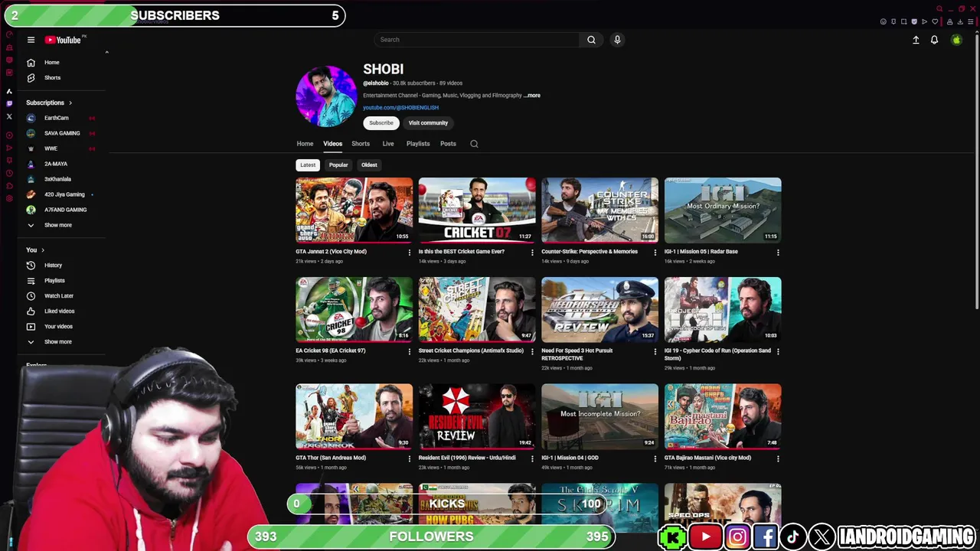
Task: Open options menu for GTA Jannat 2 video
Action: (409, 253)
